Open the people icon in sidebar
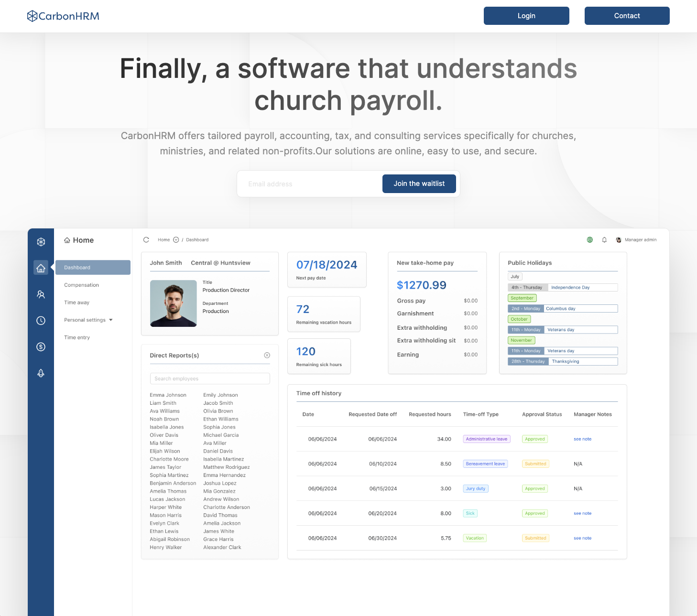 [x=41, y=294]
